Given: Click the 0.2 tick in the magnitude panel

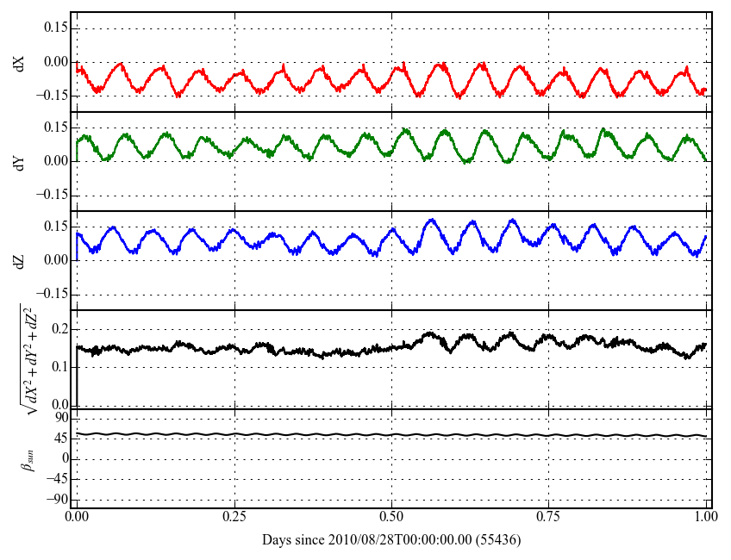Looking at the screenshot, I should tap(59, 329).
